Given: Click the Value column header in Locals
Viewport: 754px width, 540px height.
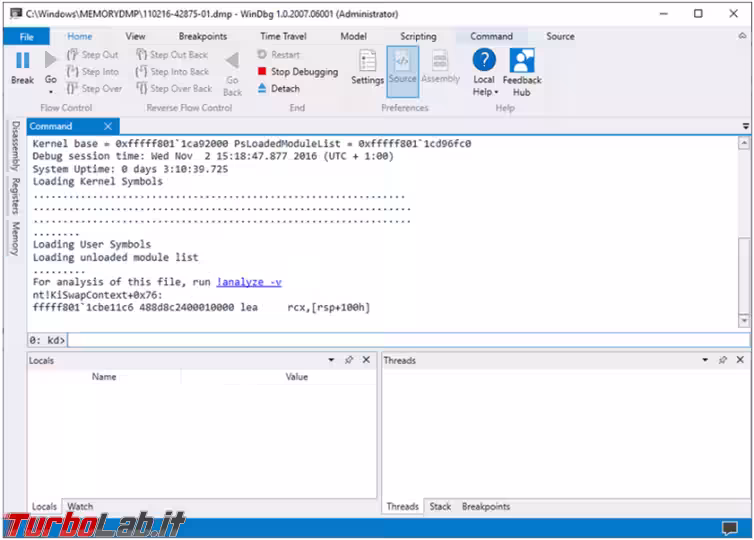Looking at the screenshot, I should pyautogui.click(x=296, y=377).
